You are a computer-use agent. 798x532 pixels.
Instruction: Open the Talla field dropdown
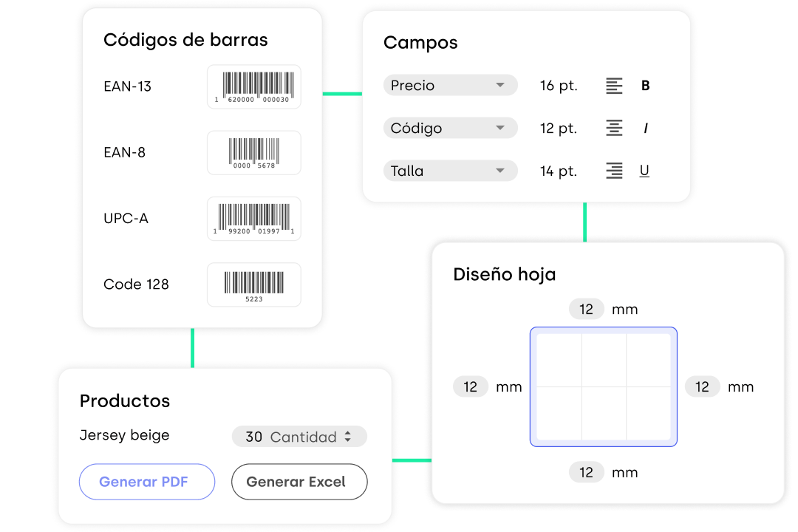coord(451,171)
